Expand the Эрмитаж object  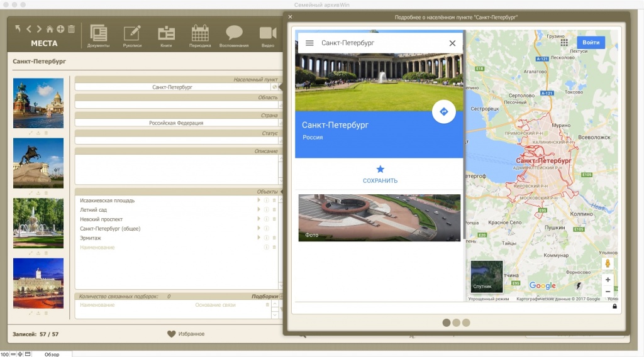pyautogui.click(x=258, y=238)
